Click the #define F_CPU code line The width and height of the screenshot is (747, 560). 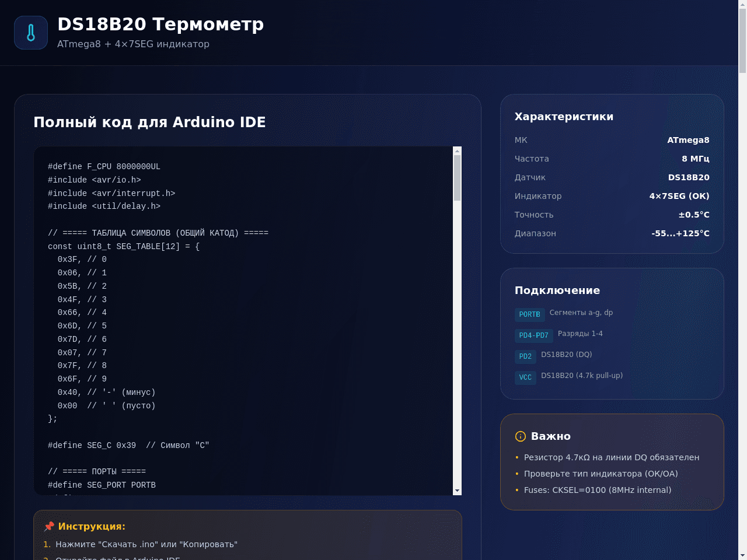104,167
